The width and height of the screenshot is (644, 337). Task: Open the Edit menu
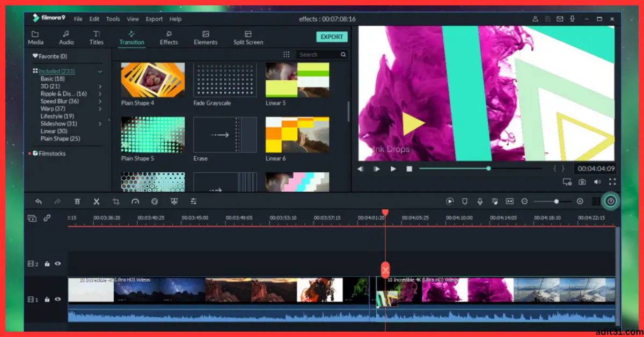(94, 19)
